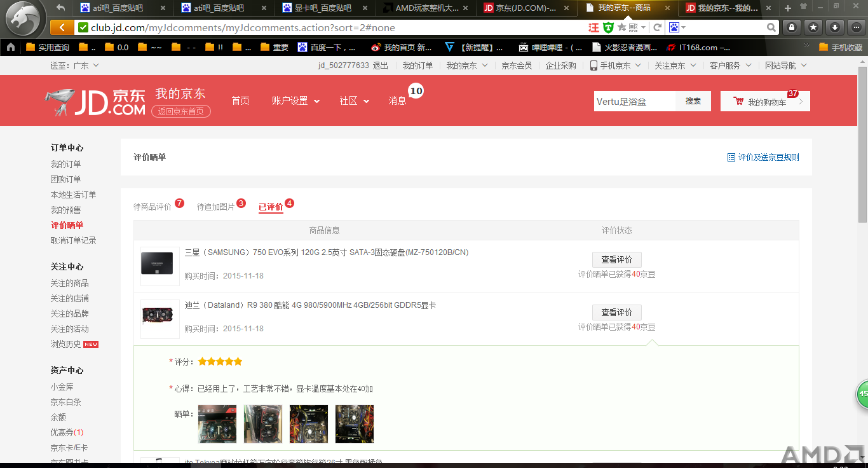
Task: Open 浏览历史 in the left sidebar
Action: [x=66, y=344]
